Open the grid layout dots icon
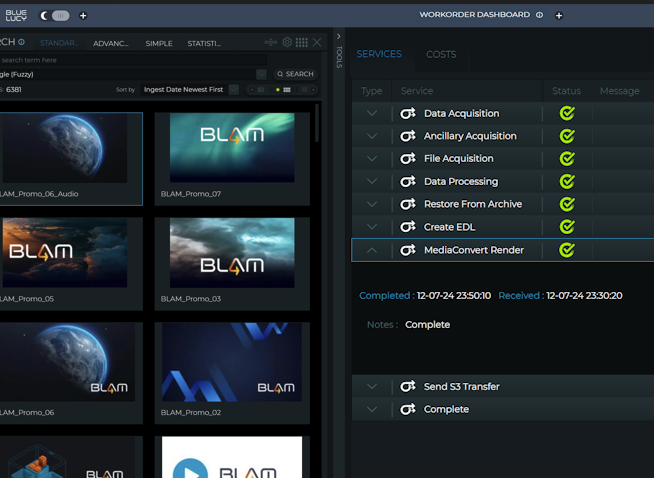 pos(302,42)
